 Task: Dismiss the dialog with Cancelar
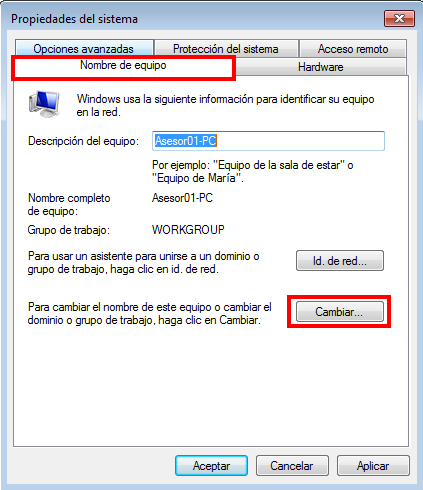(292, 466)
